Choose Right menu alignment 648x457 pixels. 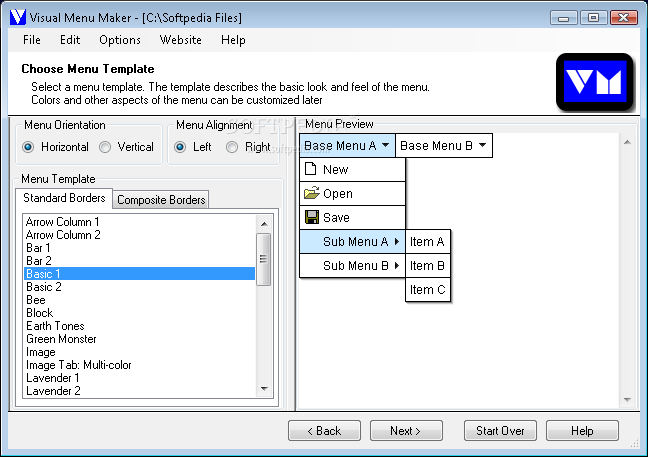coord(232,147)
